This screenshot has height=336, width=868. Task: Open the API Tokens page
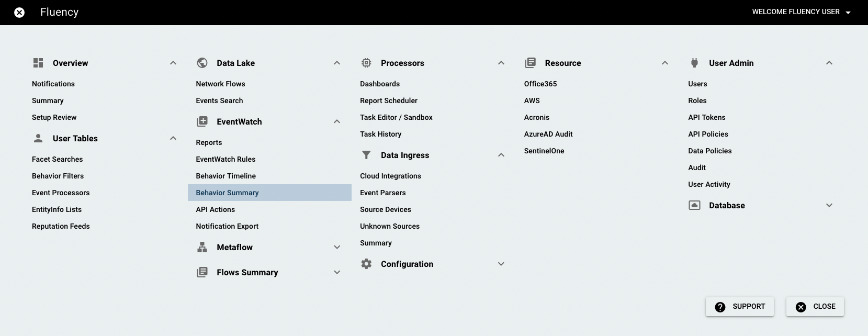707,117
